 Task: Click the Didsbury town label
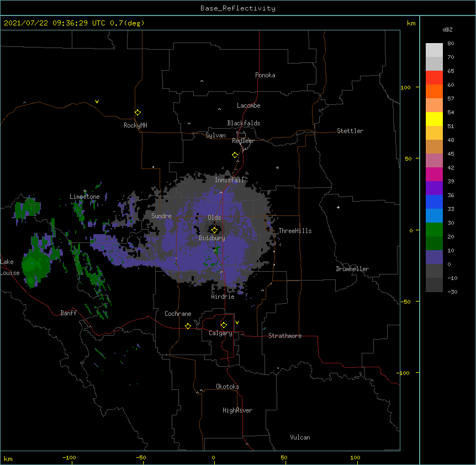211,238
